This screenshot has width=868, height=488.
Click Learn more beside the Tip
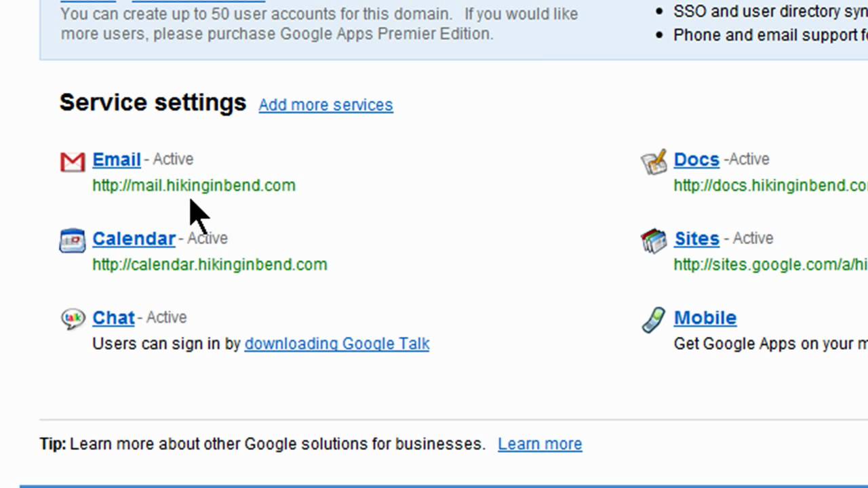coord(540,444)
